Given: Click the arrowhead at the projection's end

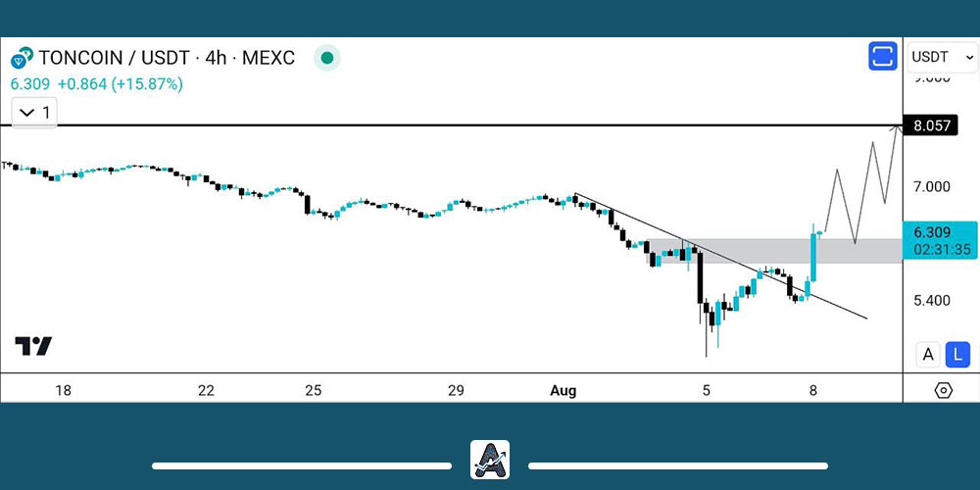Looking at the screenshot, I should pos(897,128).
